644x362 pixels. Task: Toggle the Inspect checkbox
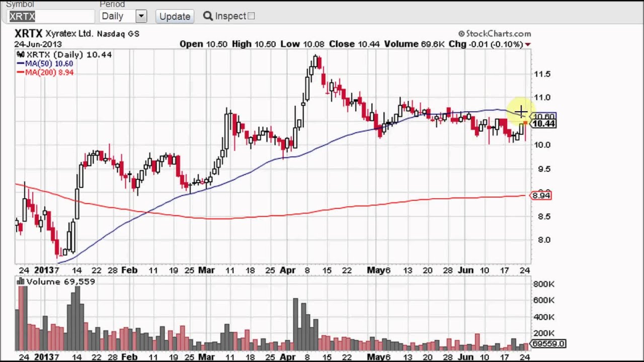point(251,16)
